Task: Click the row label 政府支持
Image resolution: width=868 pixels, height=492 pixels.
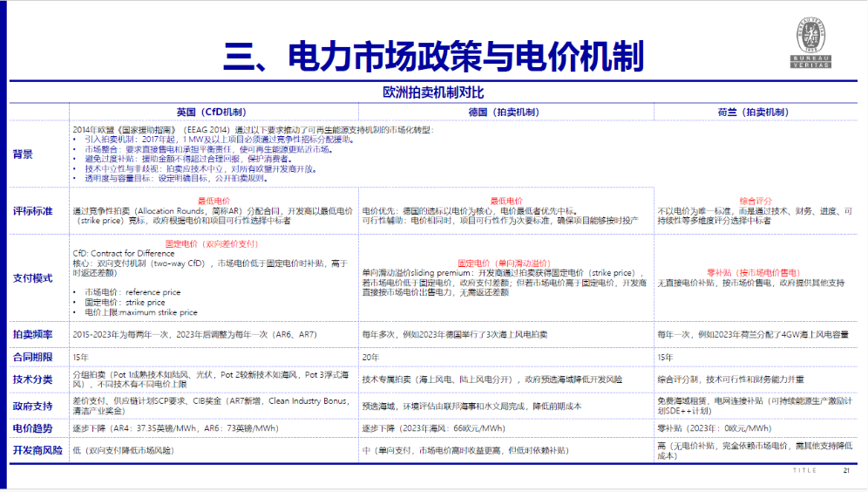Action: [x=32, y=407]
